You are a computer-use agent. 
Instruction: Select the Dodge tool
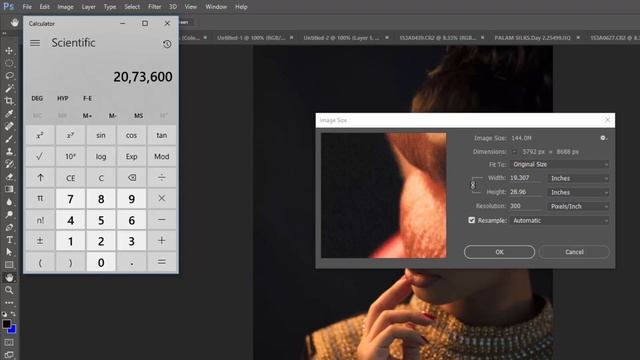coord(9,215)
